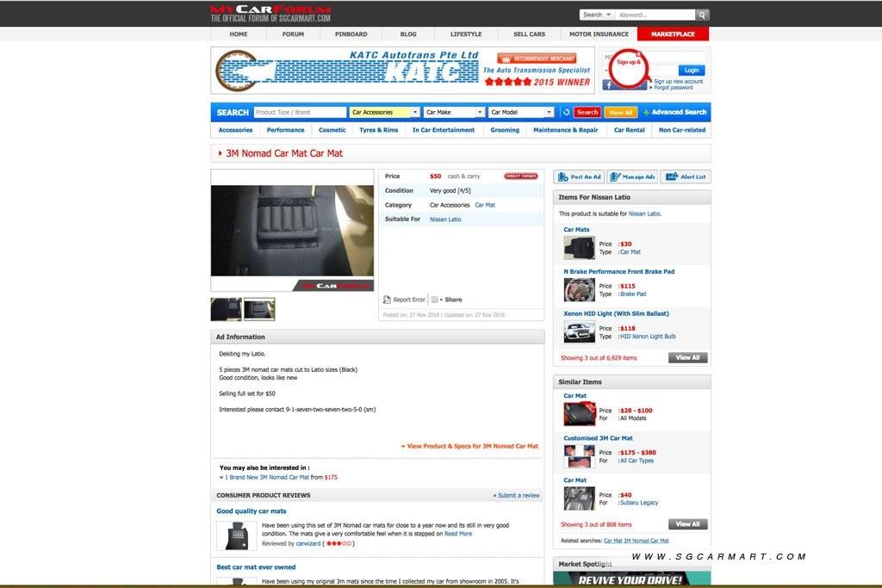Click the MyCarForum logo

click(x=270, y=14)
